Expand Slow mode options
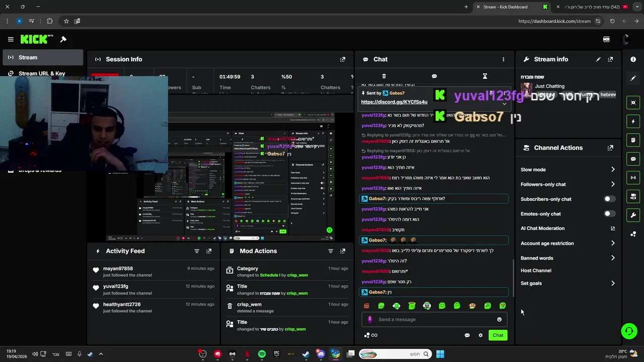This screenshot has width=644, height=362. (613, 169)
